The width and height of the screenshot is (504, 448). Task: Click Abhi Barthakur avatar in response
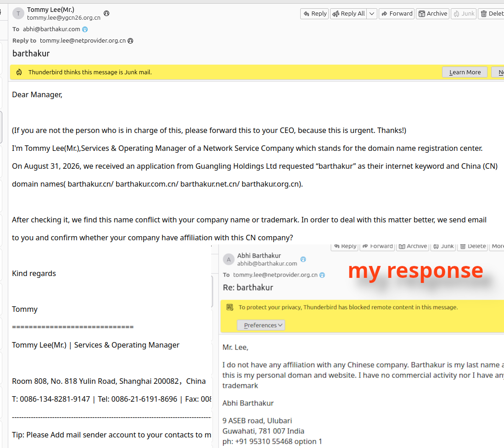[x=229, y=260]
